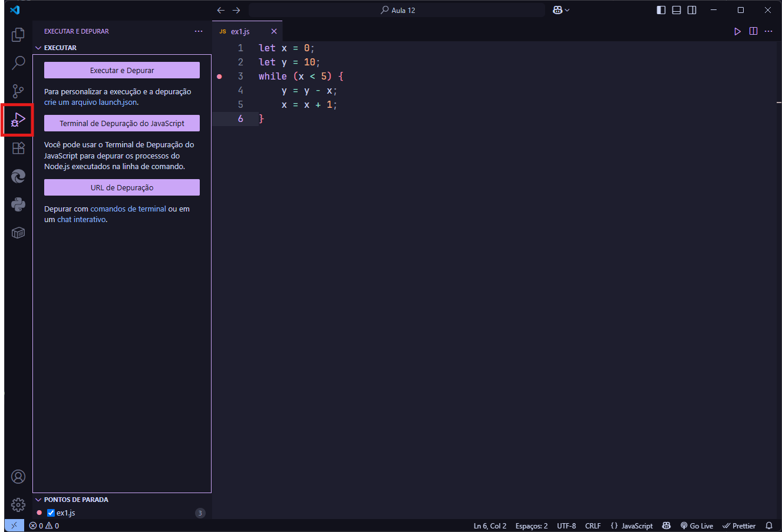Open the Source Control view
The height and width of the screenshot is (532, 782).
[18, 91]
